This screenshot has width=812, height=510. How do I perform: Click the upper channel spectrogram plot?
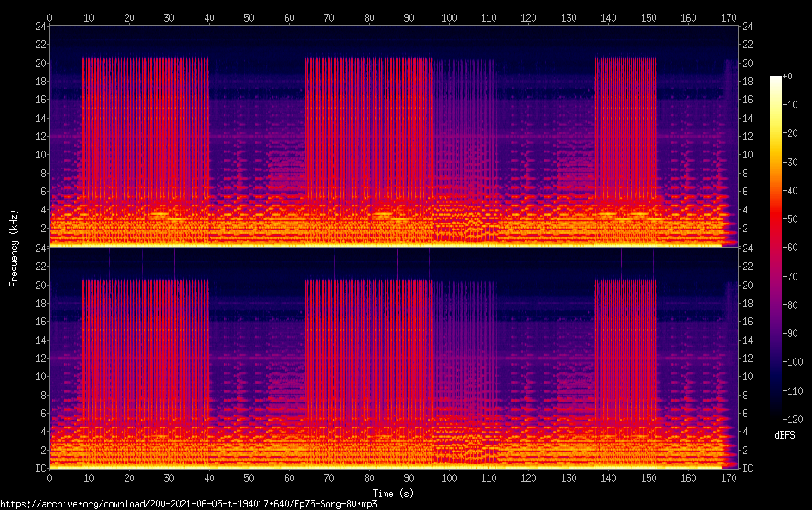pyautogui.click(x=394, y=136)
